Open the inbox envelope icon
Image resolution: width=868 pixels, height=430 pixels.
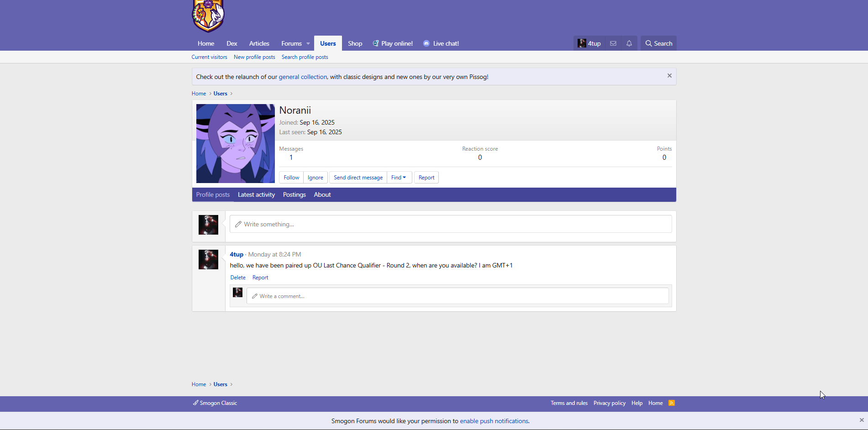pyautogui.click(x=613, y=43)
